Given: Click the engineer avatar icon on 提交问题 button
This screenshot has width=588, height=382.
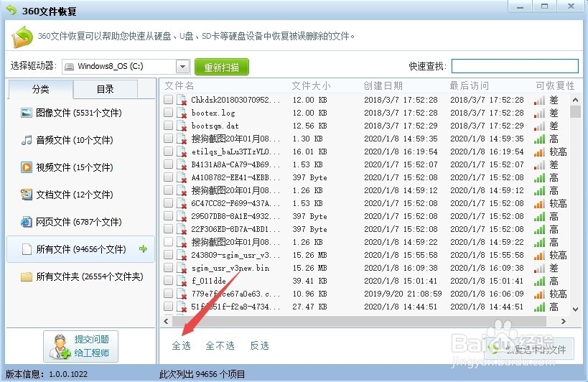Looking at the screenshot, I should (60, 346).
